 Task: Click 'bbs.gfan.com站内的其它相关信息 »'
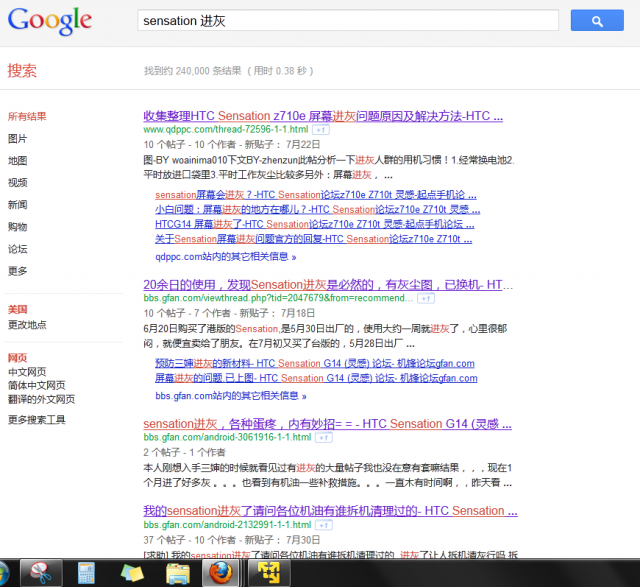point(231,396)
